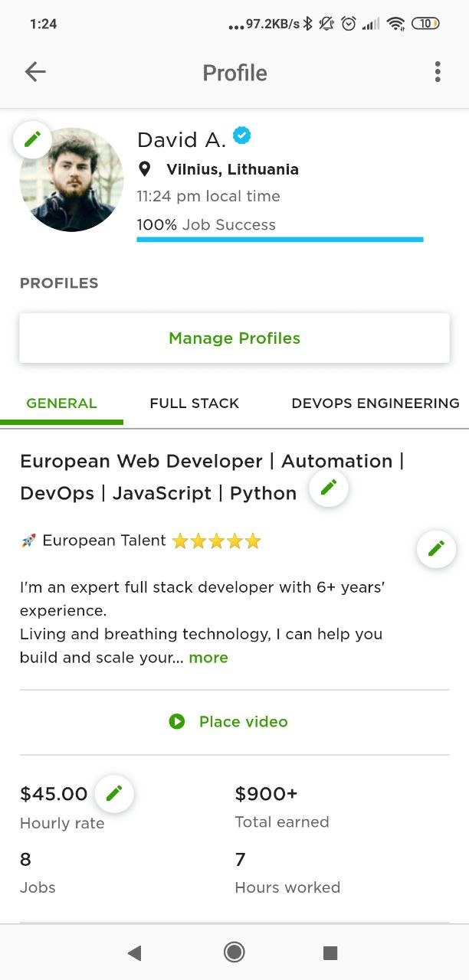Select the GENERAL profile tab

61,403
